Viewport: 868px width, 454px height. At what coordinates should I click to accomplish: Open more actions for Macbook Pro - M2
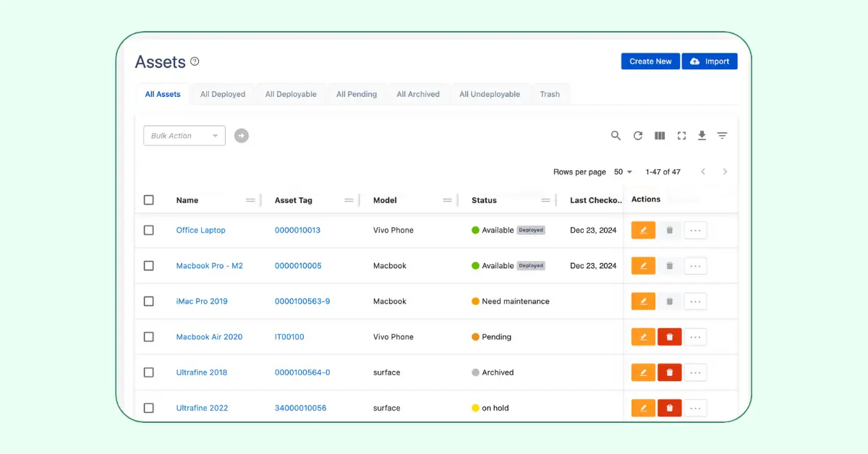pyautogui.click(x=695, y=265)
